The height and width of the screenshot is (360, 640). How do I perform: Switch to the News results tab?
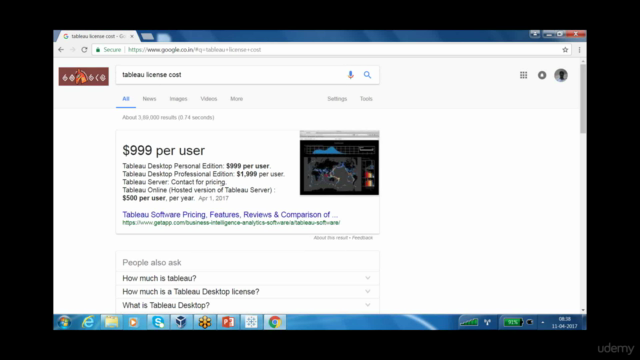[x=149, y=99]
